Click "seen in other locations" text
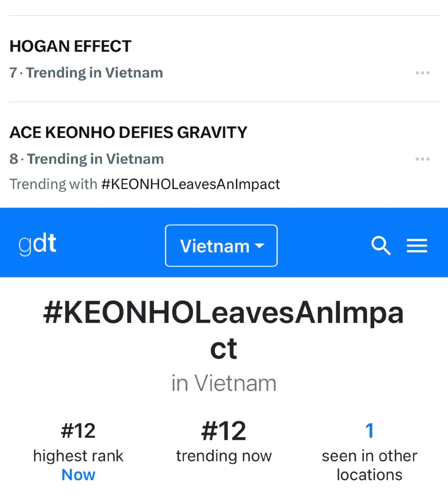 369,465
